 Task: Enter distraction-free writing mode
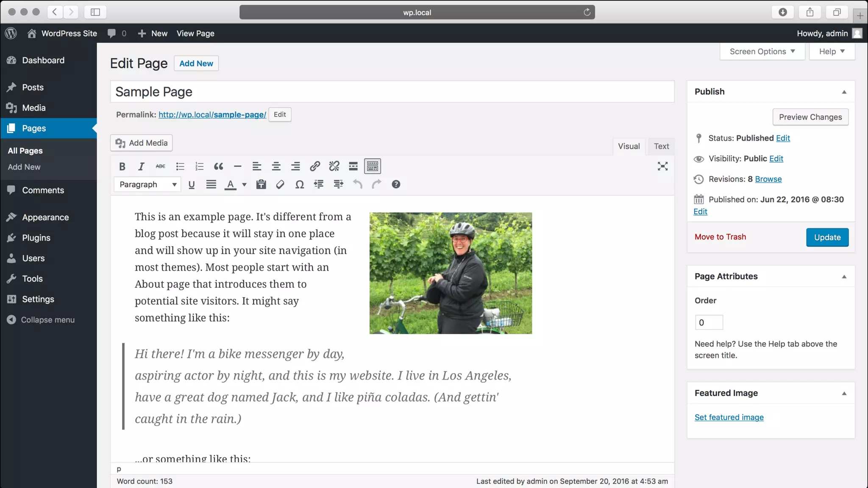pos(662,166)
